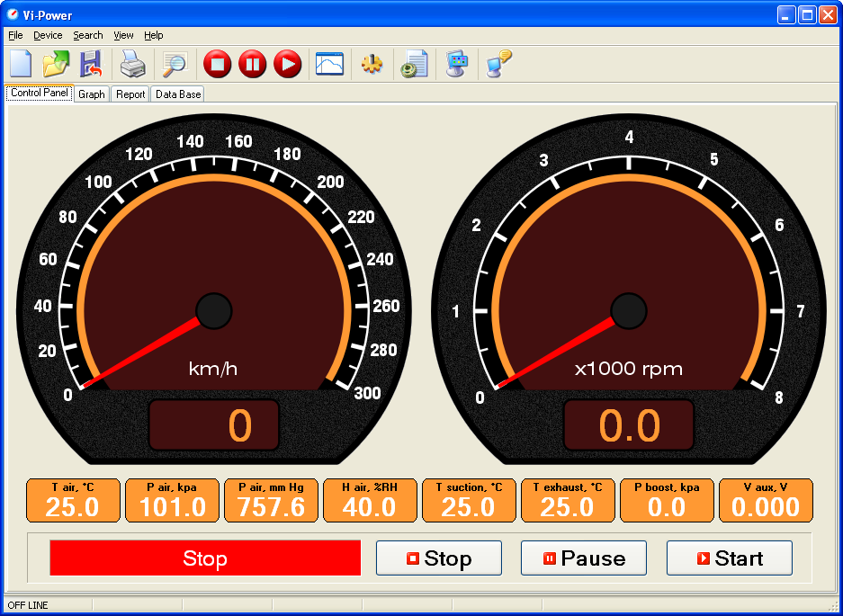Image resolution: width=843 pixels, height=616 pixels.
Task: Click the save floppy disk icon
Action: pos(90,64)
